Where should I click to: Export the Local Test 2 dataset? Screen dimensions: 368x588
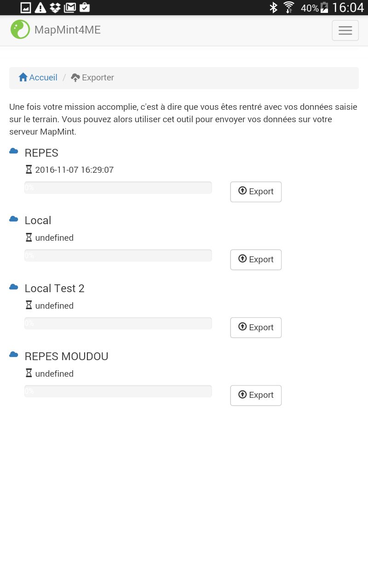(x=256, y=328)
